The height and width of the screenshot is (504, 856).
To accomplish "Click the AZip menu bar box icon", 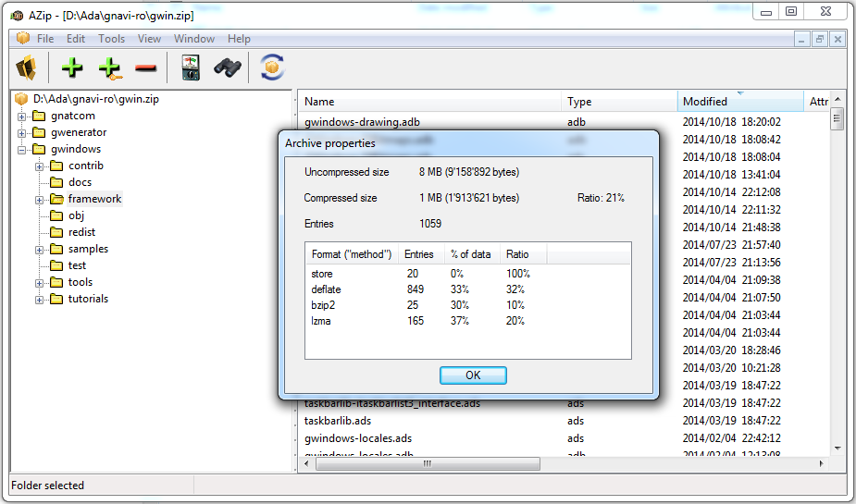I will pyautogui.click(x=23, y=38).
